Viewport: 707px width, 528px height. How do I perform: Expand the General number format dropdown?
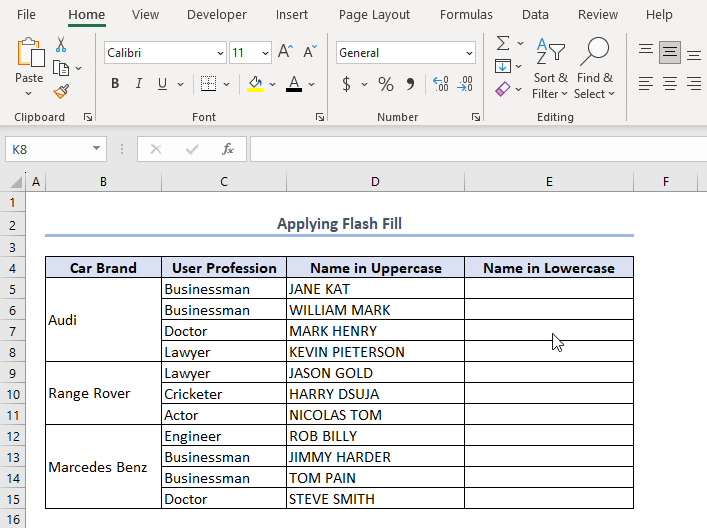(469, 53)
